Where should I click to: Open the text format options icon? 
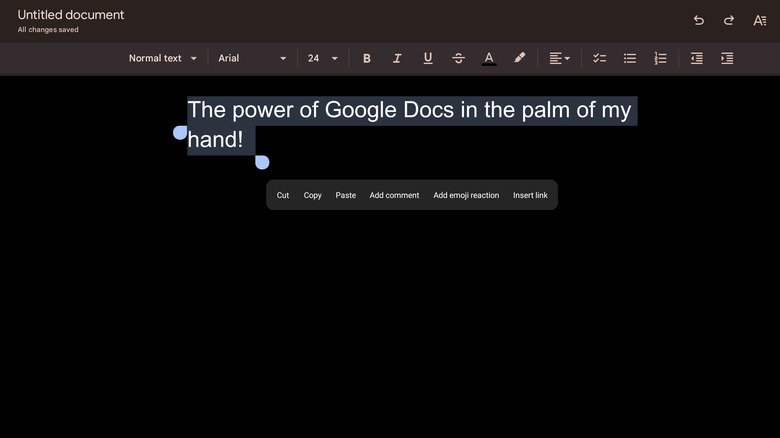tap(760, 20)
